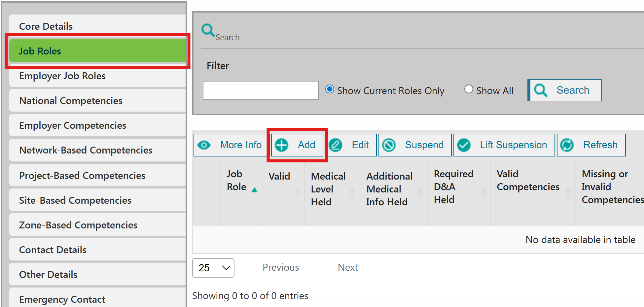
Task: Click the pencil Edit icon
Action: 336,145
